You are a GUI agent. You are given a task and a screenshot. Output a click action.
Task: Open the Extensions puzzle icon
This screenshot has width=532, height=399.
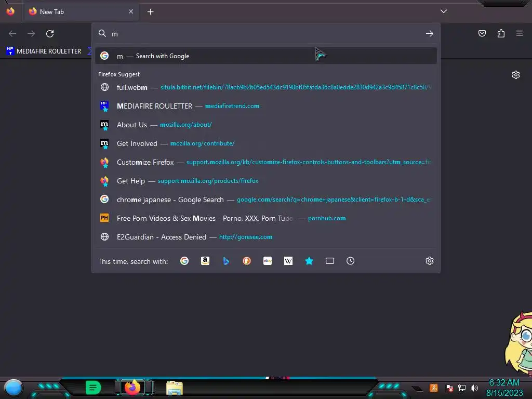click(501, 33)
